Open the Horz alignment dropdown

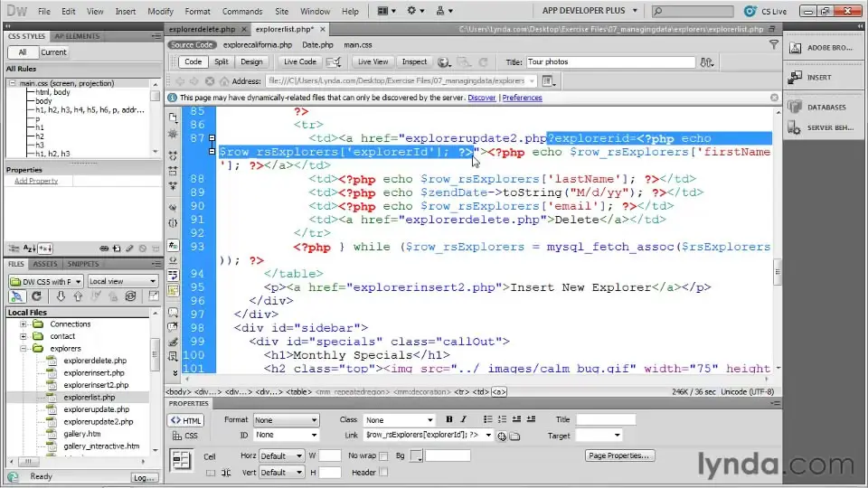click(x=281, y=455)
